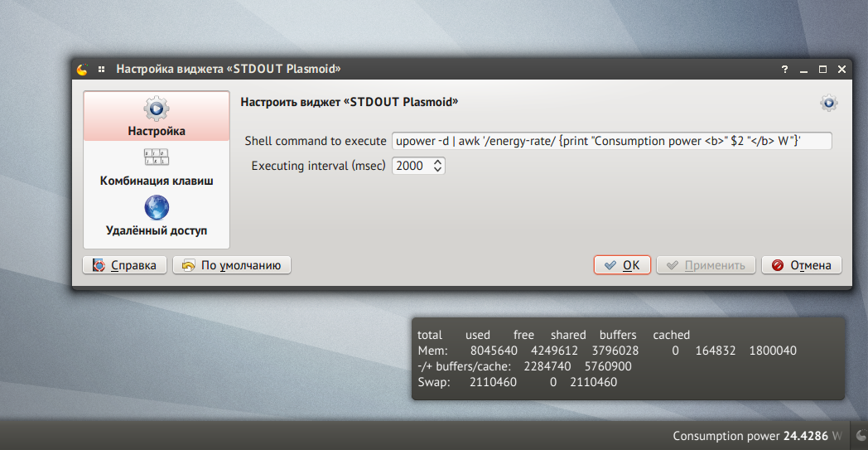
Task: Confirm with the OK button
Action: [622, 265]
